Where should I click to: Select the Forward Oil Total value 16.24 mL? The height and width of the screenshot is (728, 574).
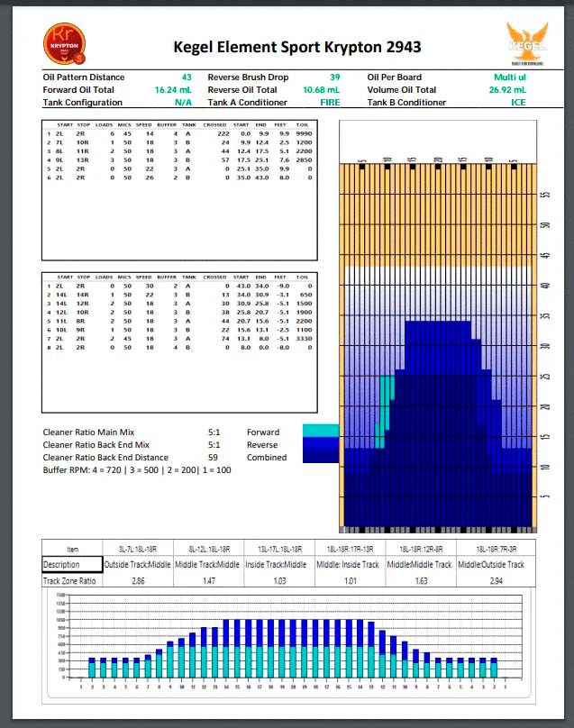tap(173, 89)
